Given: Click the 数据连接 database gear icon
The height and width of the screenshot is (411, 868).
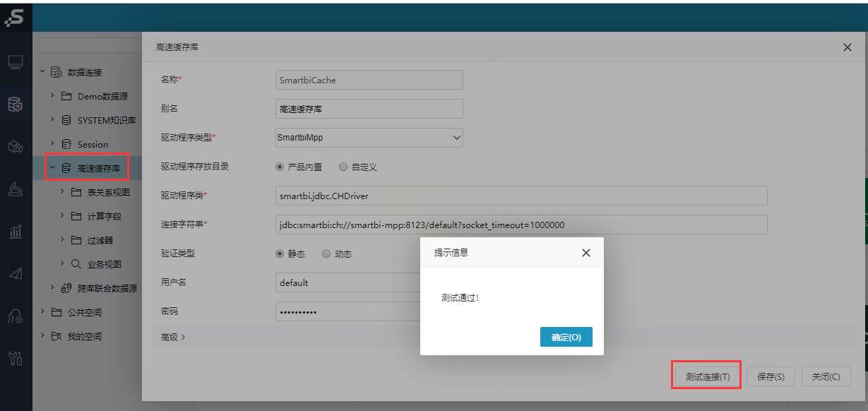Looking at the screenshot, I should pyautogui.click(x=56, y=72).
